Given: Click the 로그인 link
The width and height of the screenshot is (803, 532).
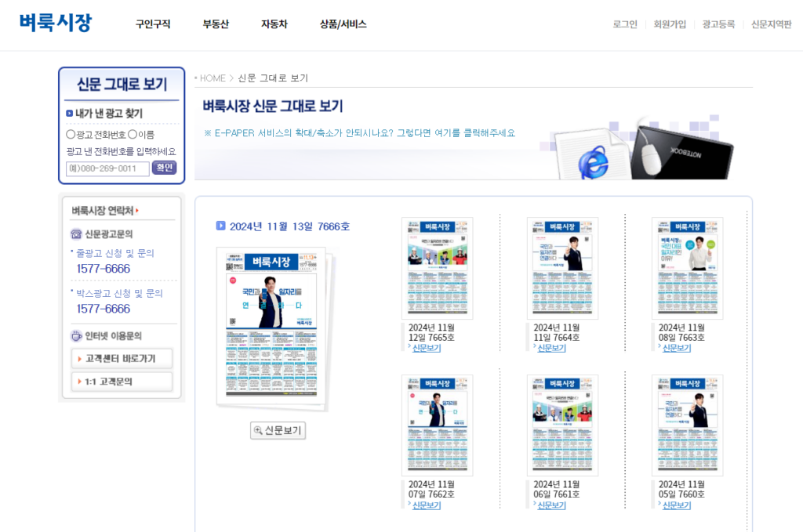Looking at the screenshot, I should [625, 24].
